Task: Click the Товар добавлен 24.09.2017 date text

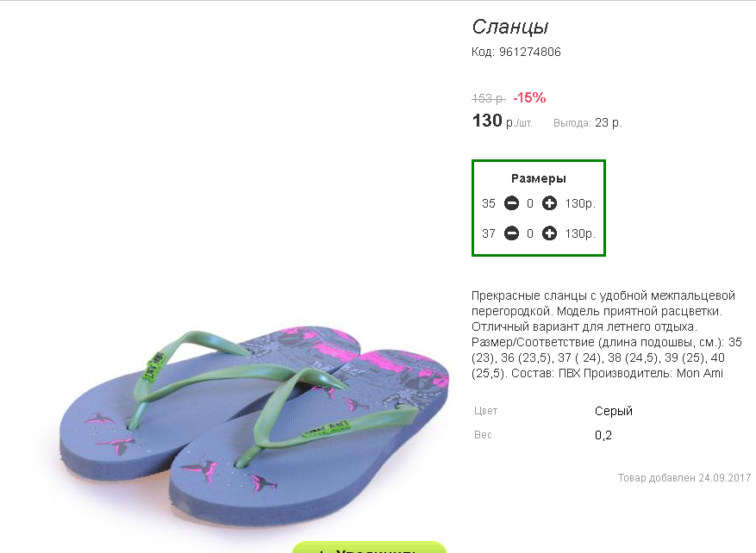Action: (684, 478)
